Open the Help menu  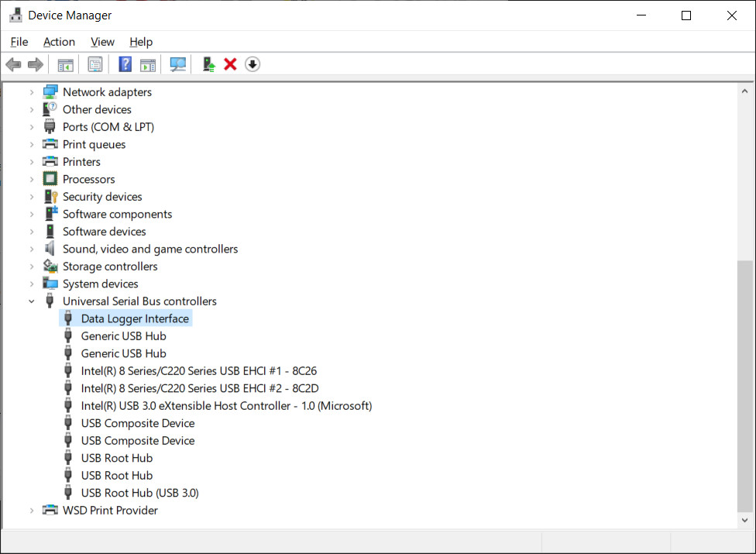[141, 42]
